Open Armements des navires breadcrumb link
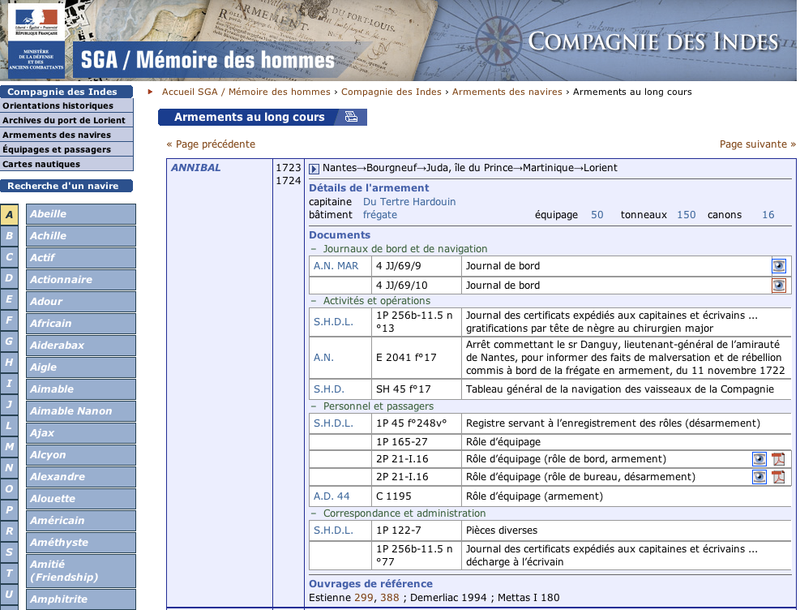 tap(507, 92)
